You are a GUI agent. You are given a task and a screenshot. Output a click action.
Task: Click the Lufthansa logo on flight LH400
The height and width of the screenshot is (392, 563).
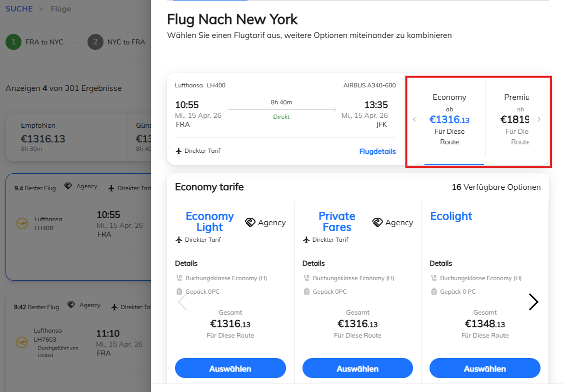pyautogui.click(x=21, y=224)
